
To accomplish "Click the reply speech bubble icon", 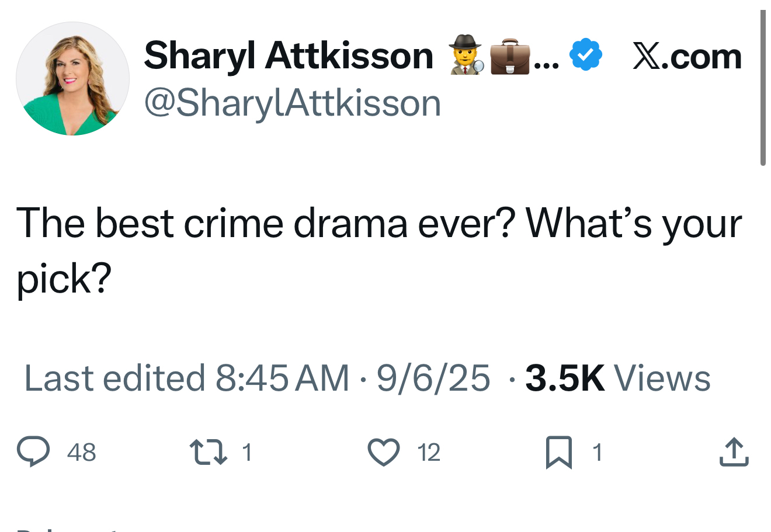I will tap(33, 453).
